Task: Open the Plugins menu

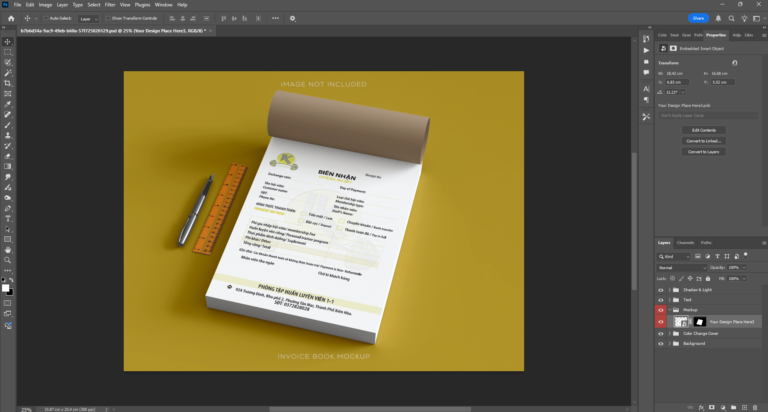Action: [x=142, y=5]
